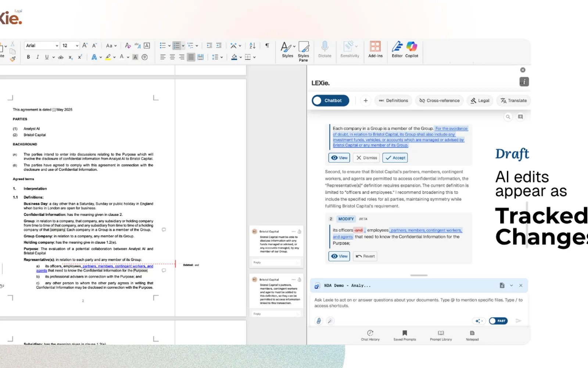588x368 pixels.
Task: Launch Copilot from ribbon
Action: (x=412, y=50)
